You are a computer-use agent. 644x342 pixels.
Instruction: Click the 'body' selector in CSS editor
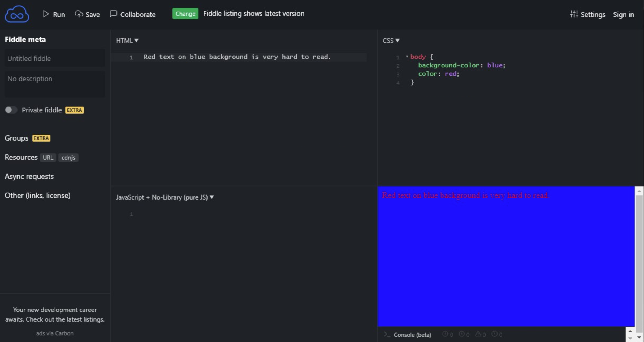pos(418,57)
